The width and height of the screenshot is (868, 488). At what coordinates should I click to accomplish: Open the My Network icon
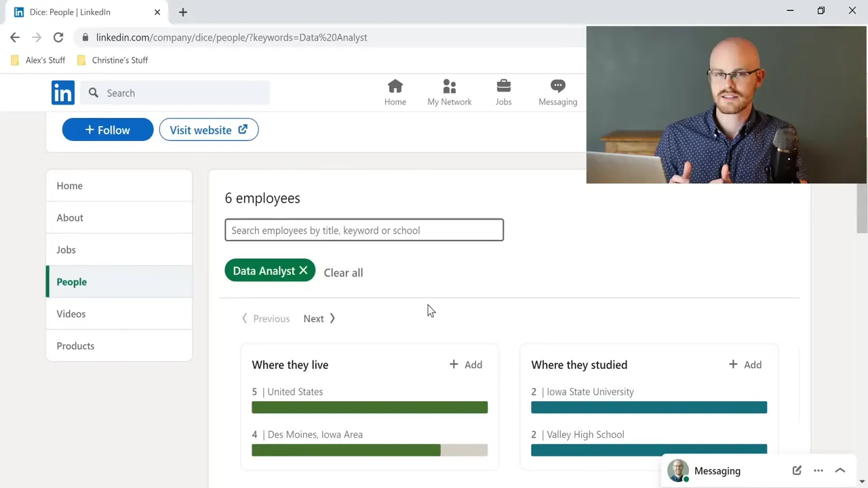pos(449,86)
